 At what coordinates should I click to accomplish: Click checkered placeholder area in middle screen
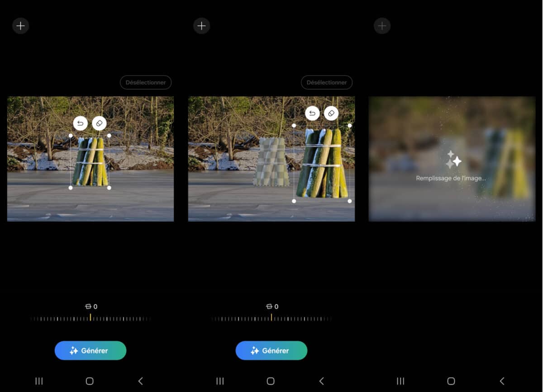point(271,162)
